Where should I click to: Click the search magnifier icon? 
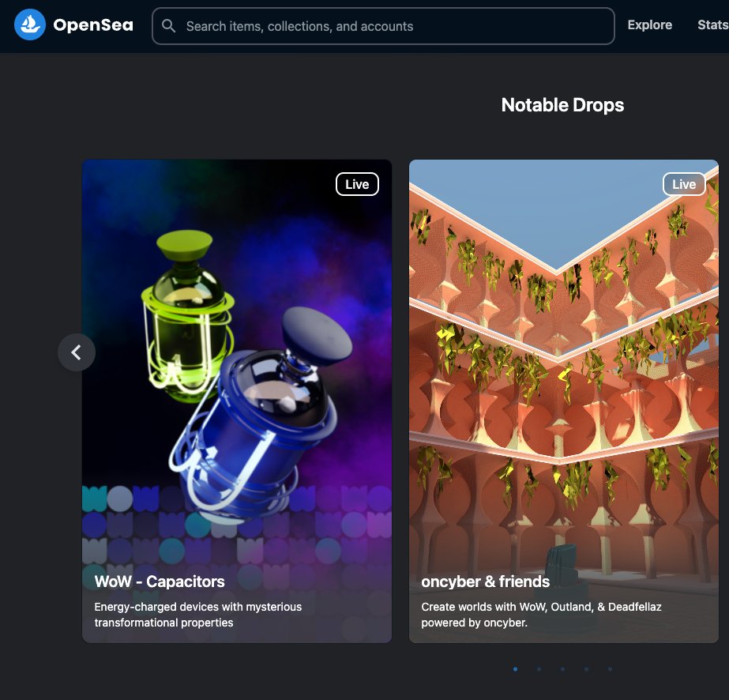coord(168,26)
